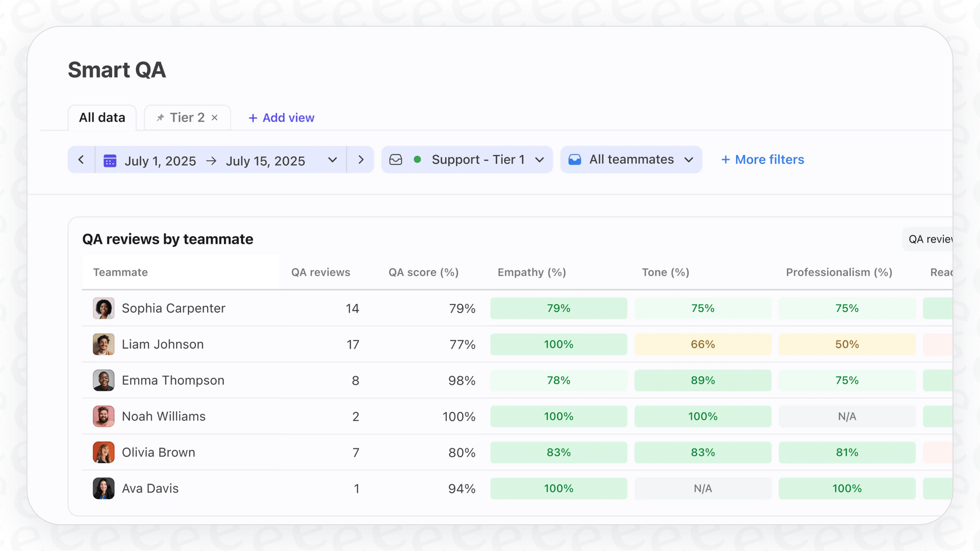The image size is (980, 551).
Task: Click Sophia Carpenter's avatar
Action: pyautogui.click(x=103, y=308)
